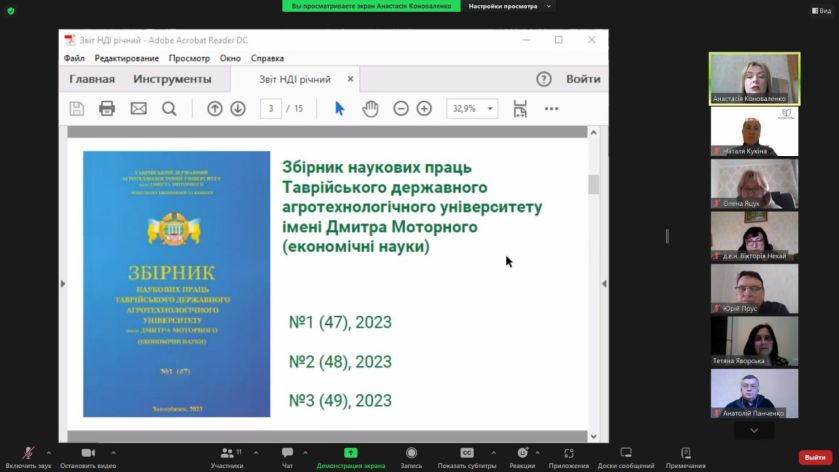839x472 pixels.
Task: Expand more participants chevron below video list
Action: pyautogui.click(x=754, y=430)
